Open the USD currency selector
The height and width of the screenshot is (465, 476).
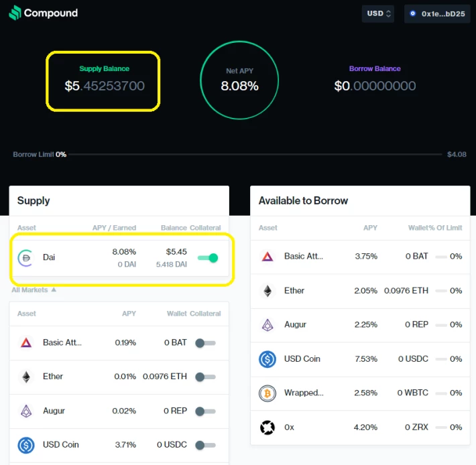point(378,13)
